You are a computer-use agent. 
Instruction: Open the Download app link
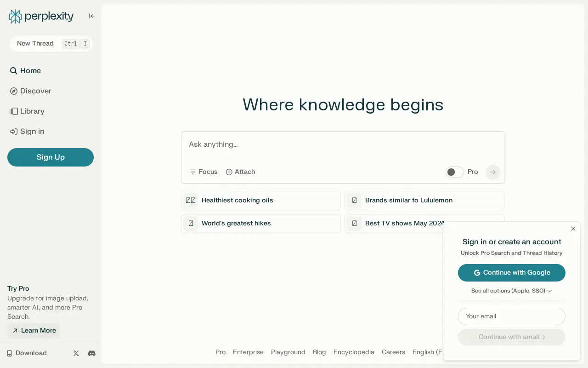pos(27,353)
